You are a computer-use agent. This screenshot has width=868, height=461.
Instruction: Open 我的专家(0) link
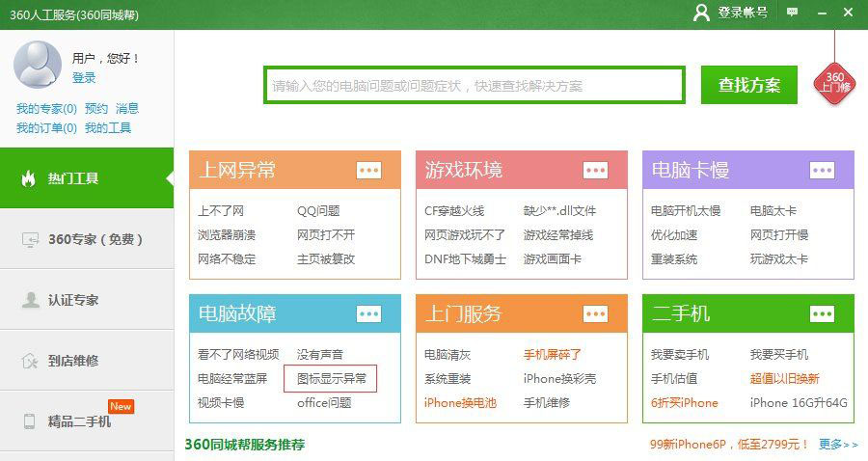coord(46,108)
